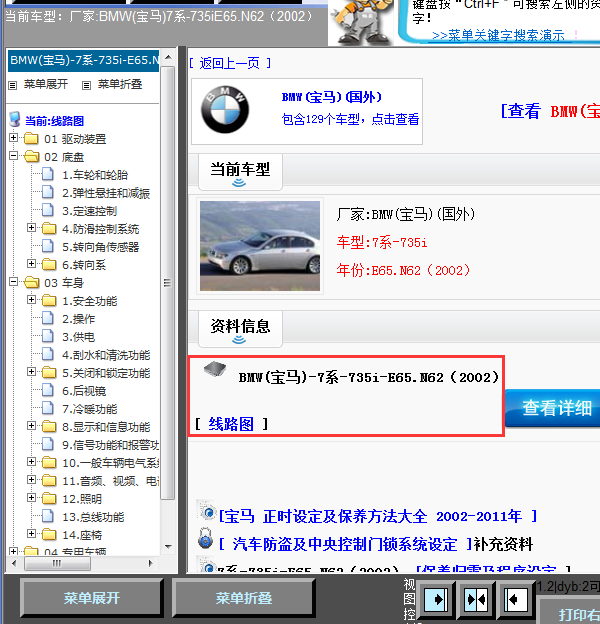Screen dimensions: 600x624
Task: Open the 2.操作 tree item
Action: 78,319
